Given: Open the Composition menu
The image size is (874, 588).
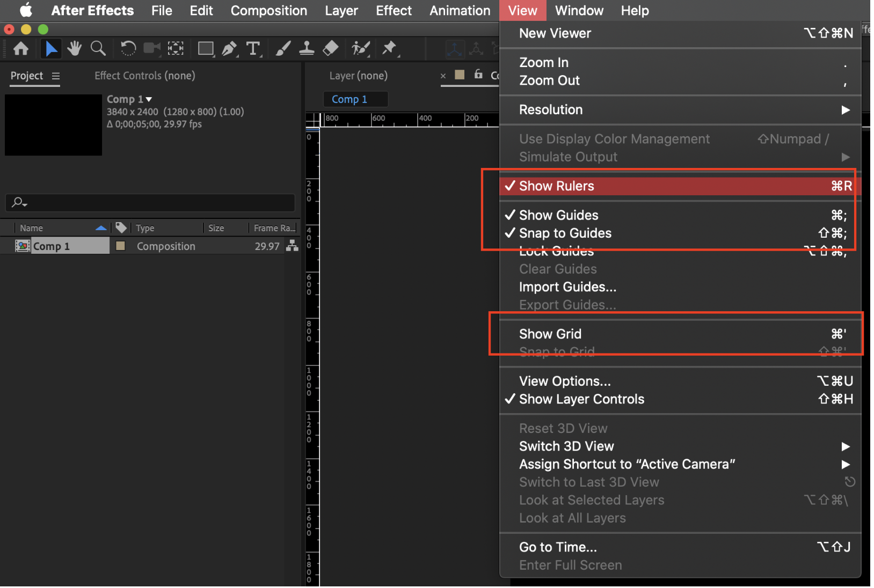Looking at the screenshot, I should tap(269, 10).
